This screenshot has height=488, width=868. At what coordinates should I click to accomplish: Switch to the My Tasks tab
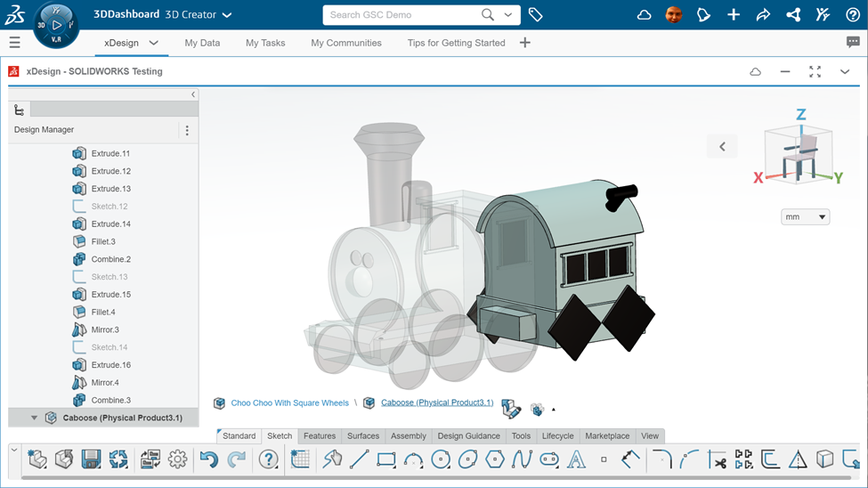pyautogui.click(x=265, y=43)
